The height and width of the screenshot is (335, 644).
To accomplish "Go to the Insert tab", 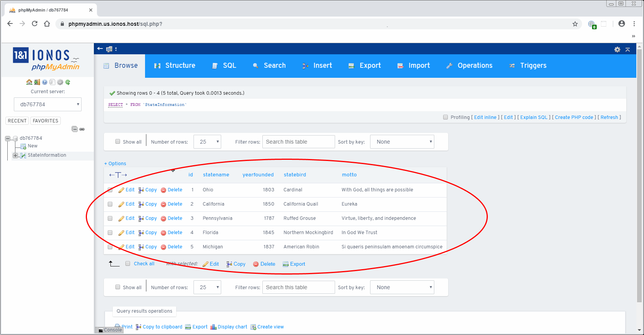I will point(317,65).
